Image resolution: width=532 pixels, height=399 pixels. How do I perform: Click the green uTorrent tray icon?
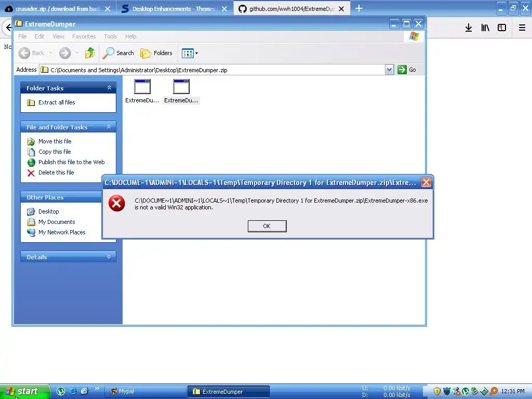(465, 391)
